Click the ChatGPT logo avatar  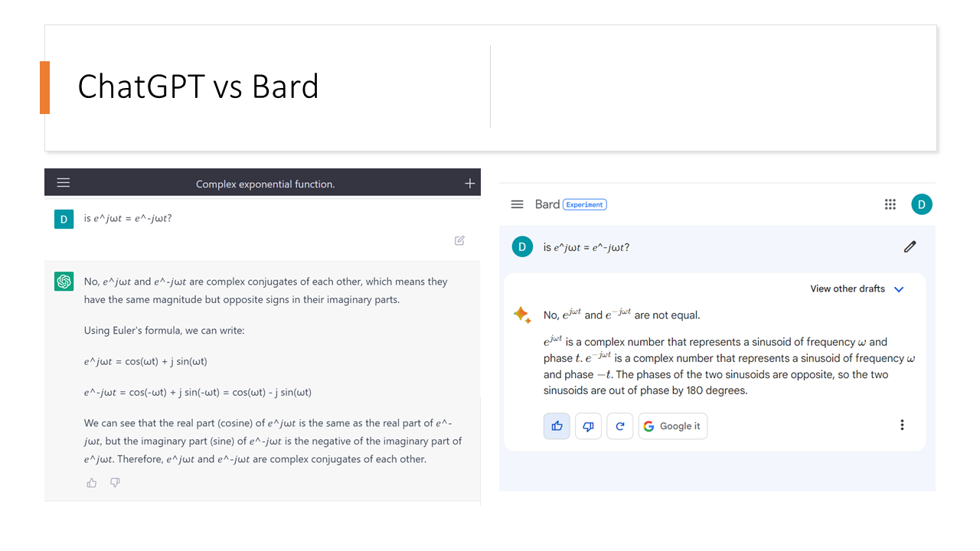pyautogui.click(x=64, y=282)
